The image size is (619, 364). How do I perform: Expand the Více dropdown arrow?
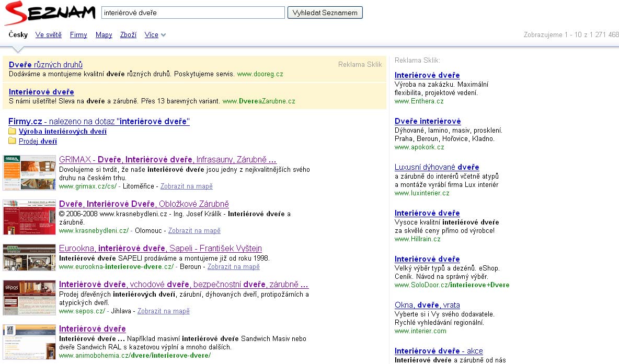coord(164,35)
